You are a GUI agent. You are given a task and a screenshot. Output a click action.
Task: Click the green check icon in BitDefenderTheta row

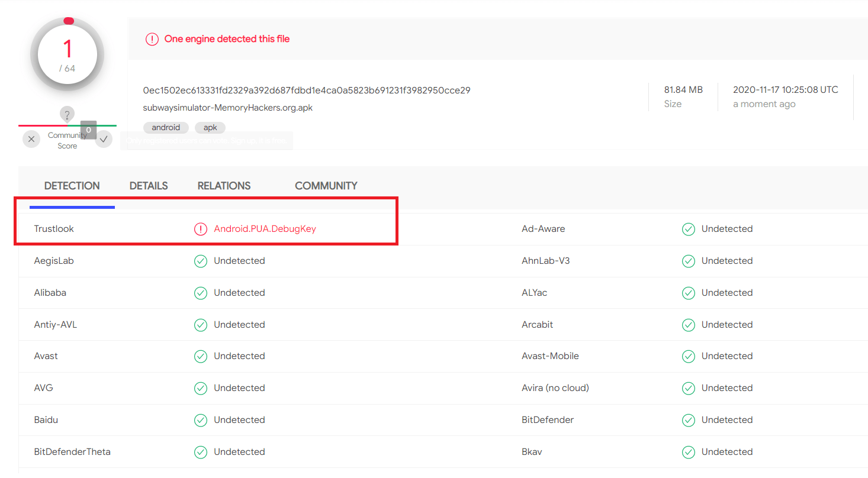(x=201, y=452)
